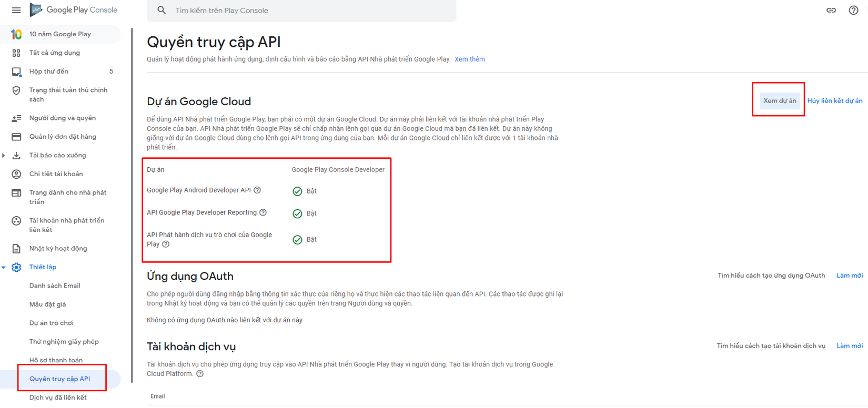Viewport: 868px width, 408px height.
Task: Click the Người dùng và quyền icon
Action: point(16,118)
